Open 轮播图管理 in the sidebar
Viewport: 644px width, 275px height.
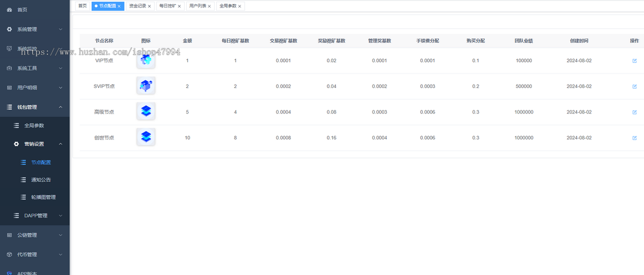pyautogui.click(x=43, y=197)
